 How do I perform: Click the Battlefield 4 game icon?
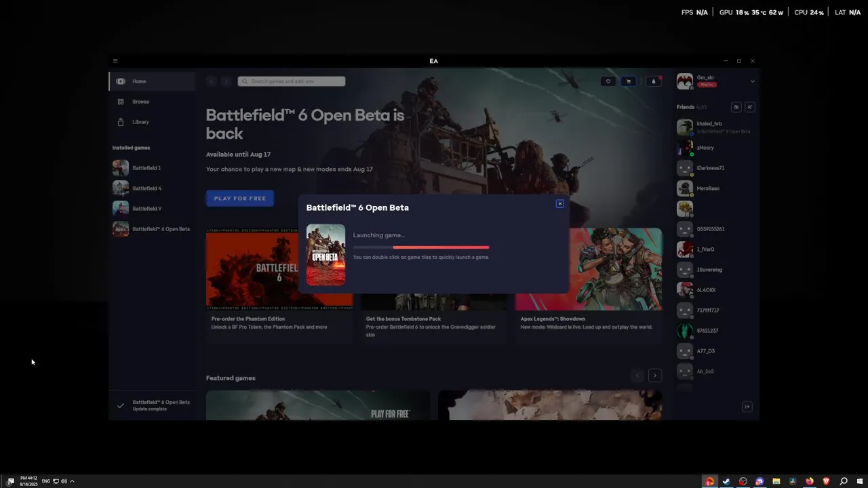point(121,188)
